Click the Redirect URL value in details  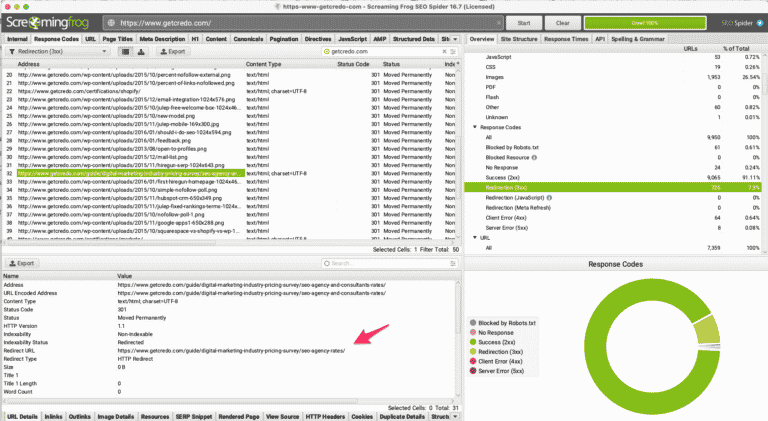pos(231,351)
